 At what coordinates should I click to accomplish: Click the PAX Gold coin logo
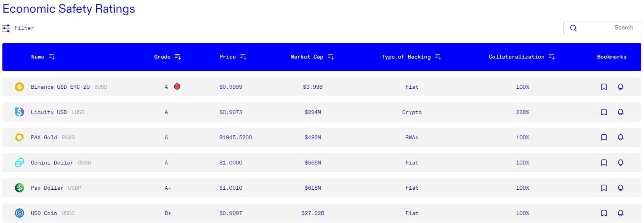pos(19,137)
